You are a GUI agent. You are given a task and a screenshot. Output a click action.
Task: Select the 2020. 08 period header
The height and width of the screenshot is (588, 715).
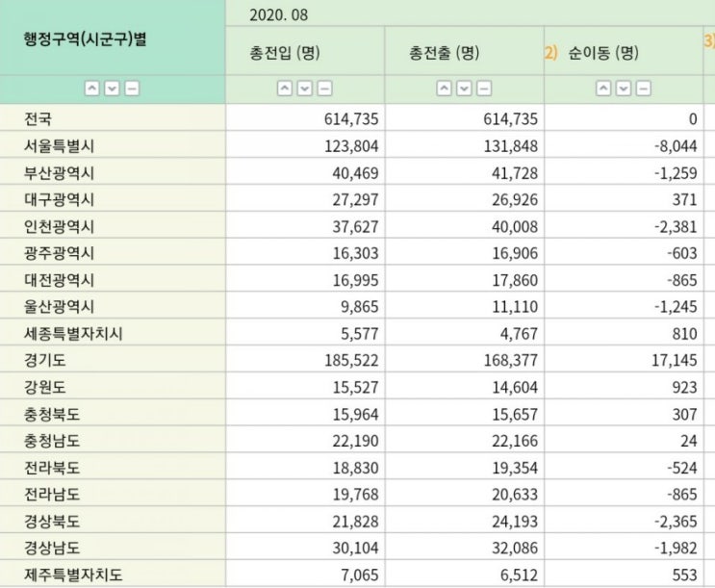pyautogui.click(x=279, y=15)
